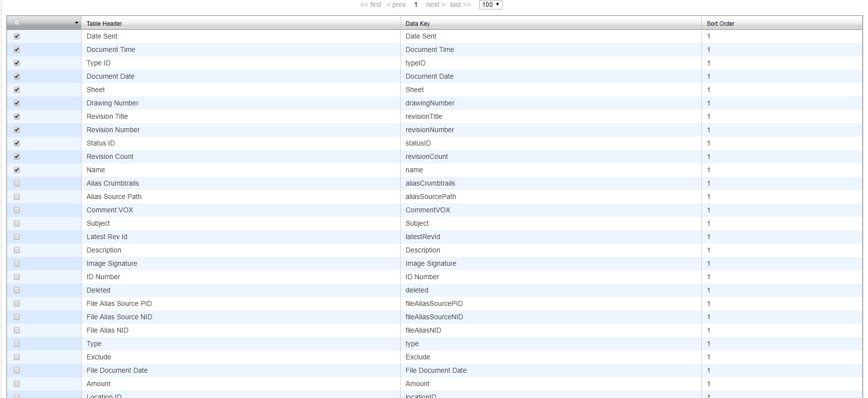Click the latestRevId data key cell

[x=550, y=237]
